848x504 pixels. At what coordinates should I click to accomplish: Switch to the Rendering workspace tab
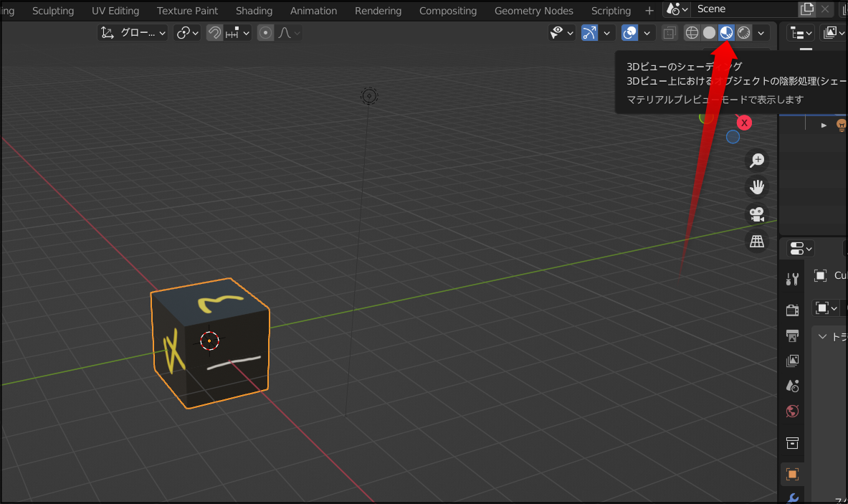coord(378,11)
